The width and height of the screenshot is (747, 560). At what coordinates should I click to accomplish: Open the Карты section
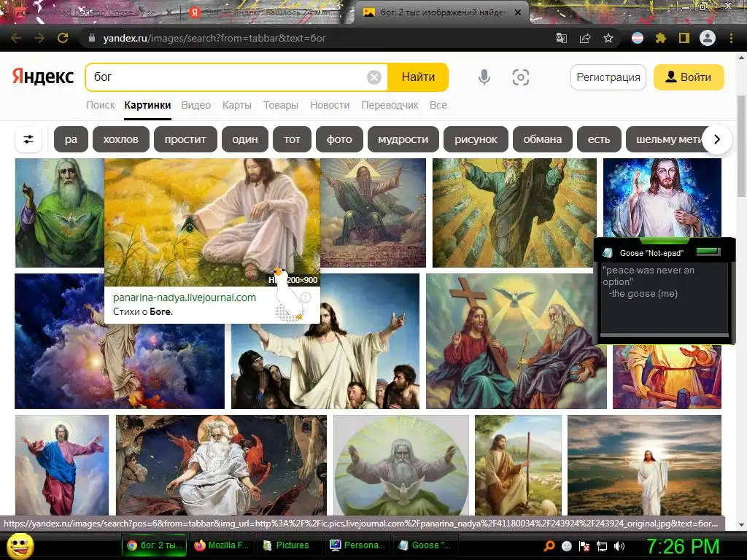coord(237,105)
